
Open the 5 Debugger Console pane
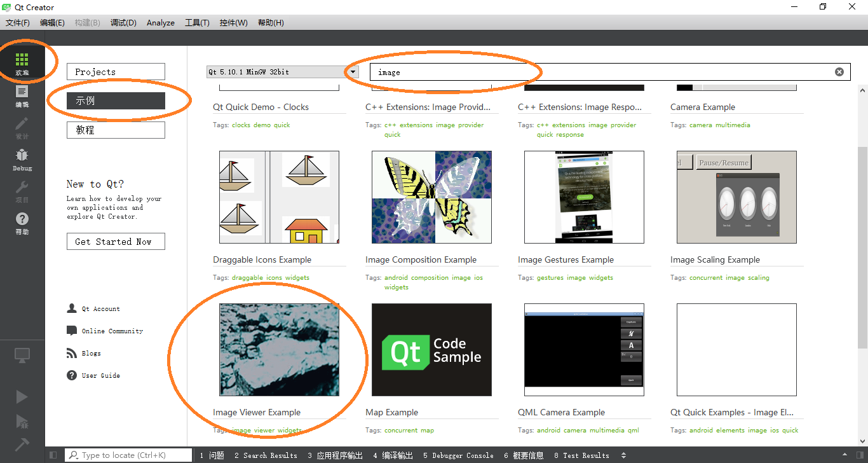pyautogui.click(x=458, y=455)
